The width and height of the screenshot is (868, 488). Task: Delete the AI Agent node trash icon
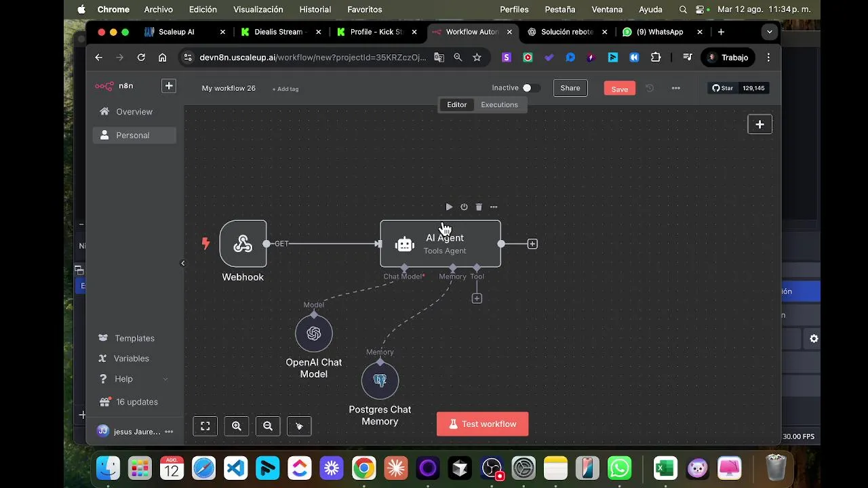coord(479,207)
